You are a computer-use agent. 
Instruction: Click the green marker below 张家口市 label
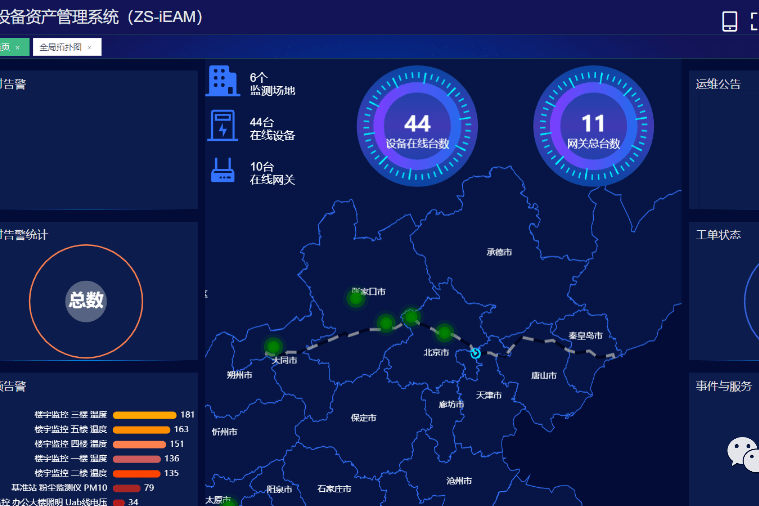[x=355, y=298]
